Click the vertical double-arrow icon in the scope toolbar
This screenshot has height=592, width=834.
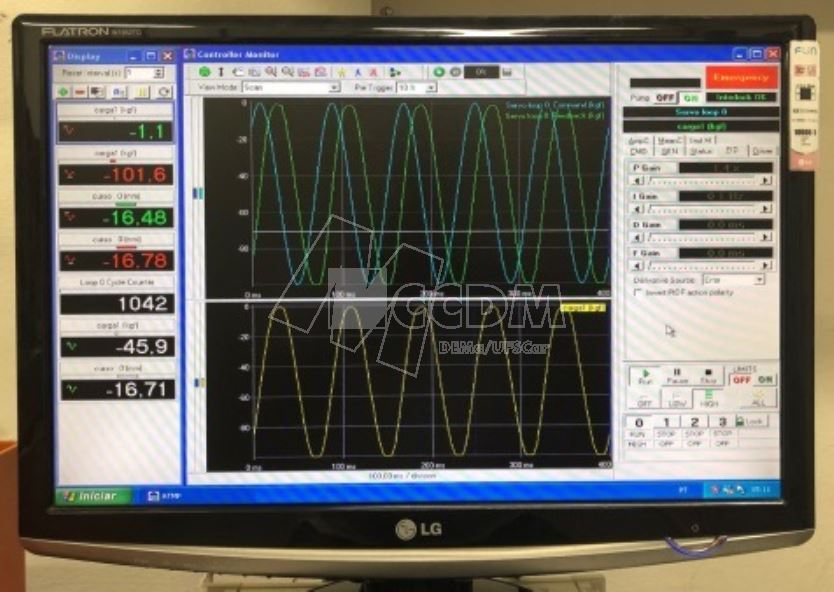tap(221, 71)
